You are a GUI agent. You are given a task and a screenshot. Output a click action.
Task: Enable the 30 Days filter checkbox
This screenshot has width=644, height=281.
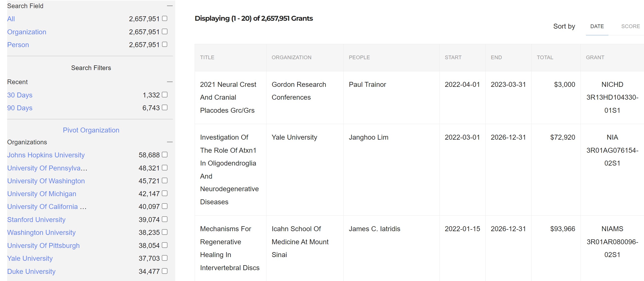165,95
